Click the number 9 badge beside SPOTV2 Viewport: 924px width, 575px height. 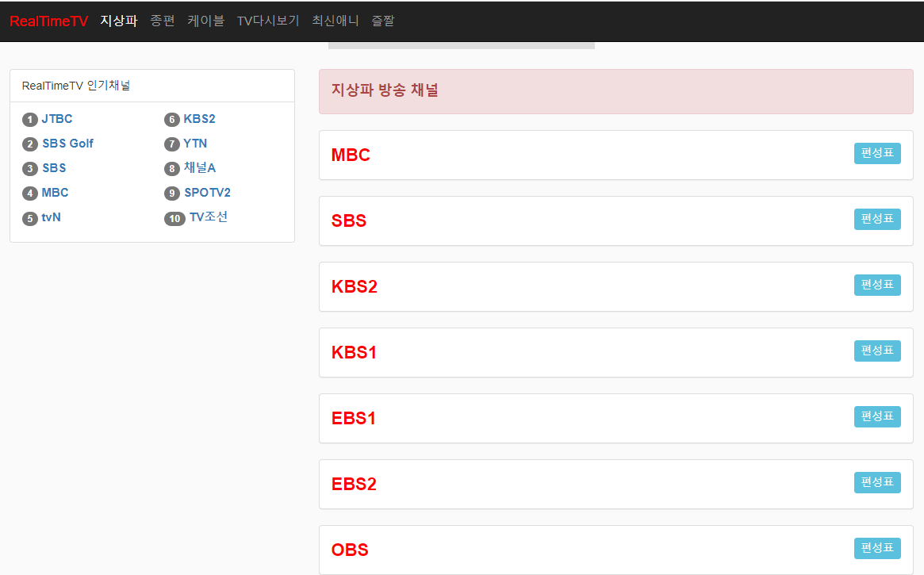point(172,194)
